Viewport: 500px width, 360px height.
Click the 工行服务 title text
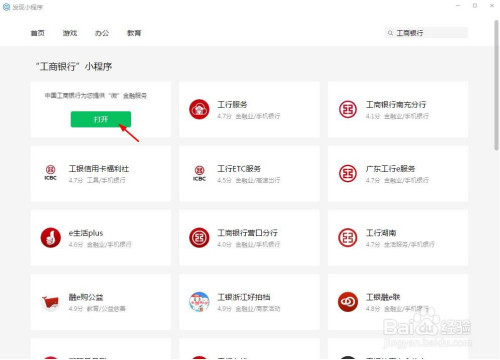[232, 105]
